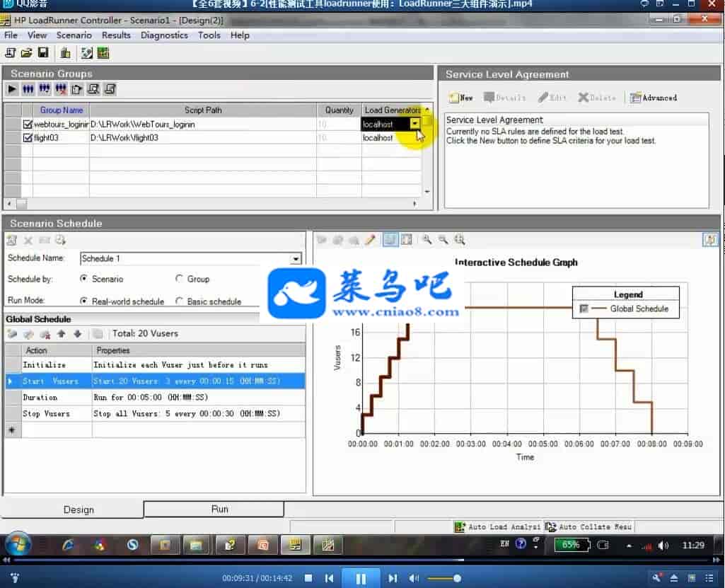This screenshot has height=588, width=725.
Task: Expand the localhost load generator dropdown
Action: 415,125
